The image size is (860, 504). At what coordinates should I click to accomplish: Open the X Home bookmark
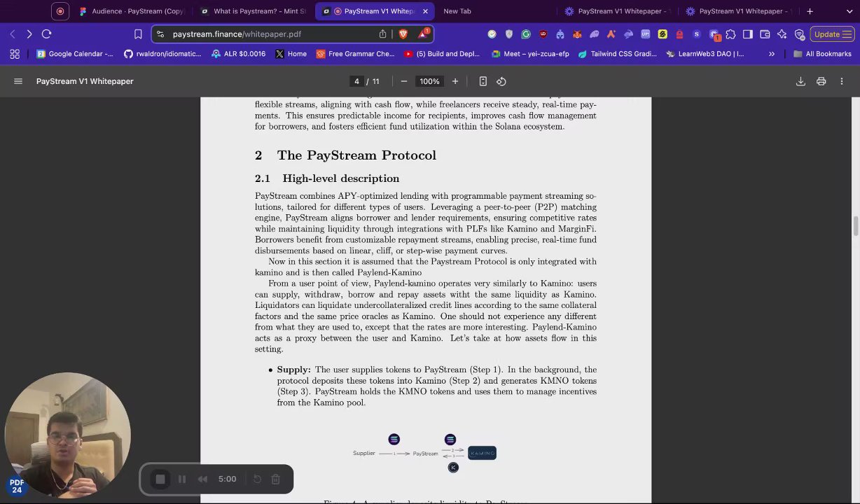(x=291, y=54)
